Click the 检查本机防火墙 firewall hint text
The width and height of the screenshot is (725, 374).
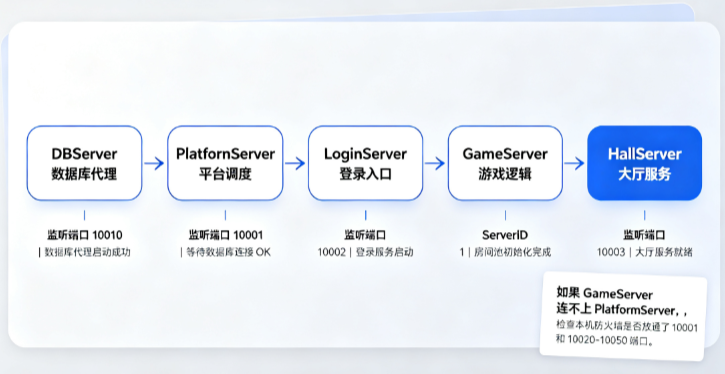click(627, 327)
